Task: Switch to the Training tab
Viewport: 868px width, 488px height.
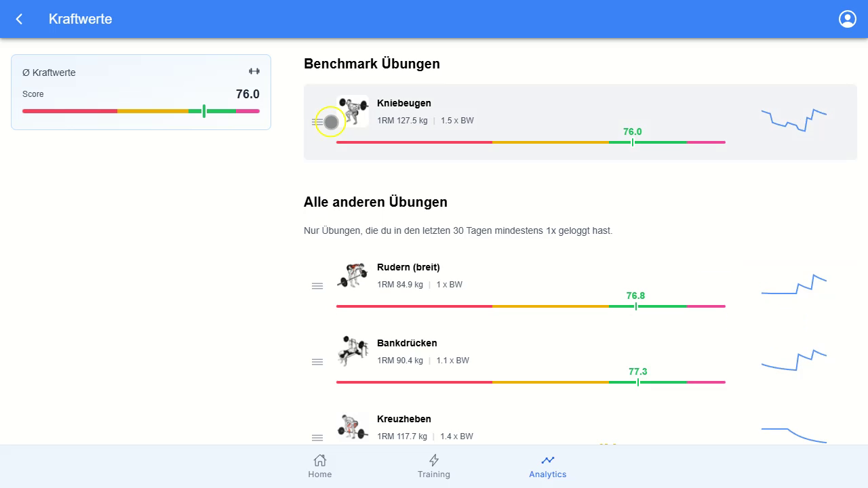Action: pyautogui.click(x=434, y=466)
